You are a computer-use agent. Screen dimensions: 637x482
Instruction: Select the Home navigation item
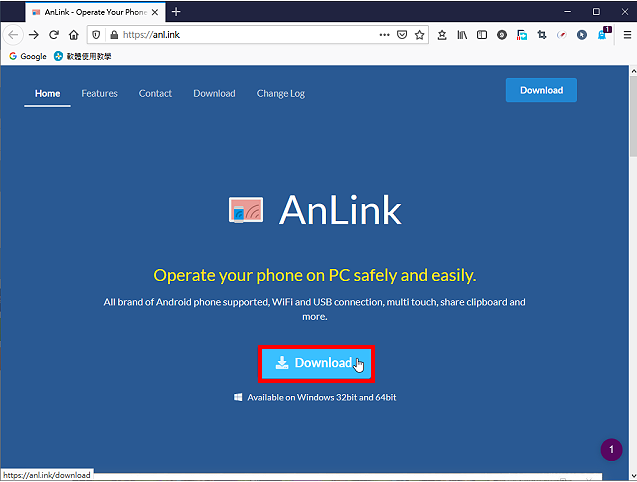coord(48,93)
